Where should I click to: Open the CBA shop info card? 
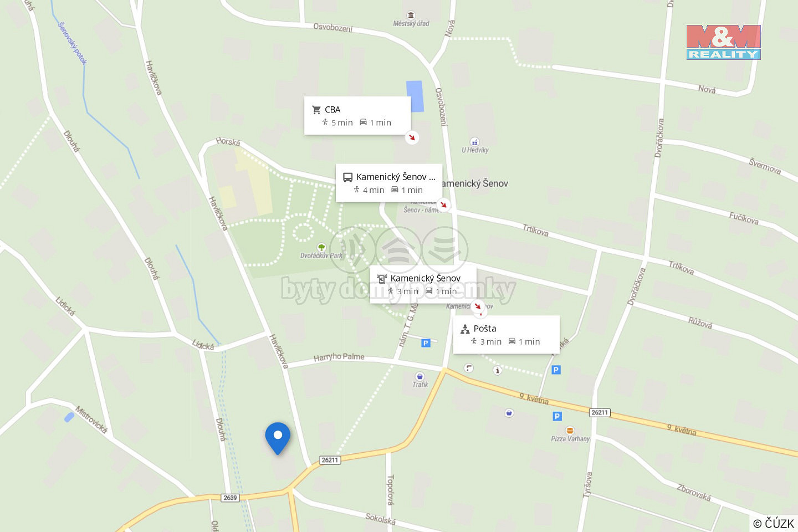tap(357, 115)
